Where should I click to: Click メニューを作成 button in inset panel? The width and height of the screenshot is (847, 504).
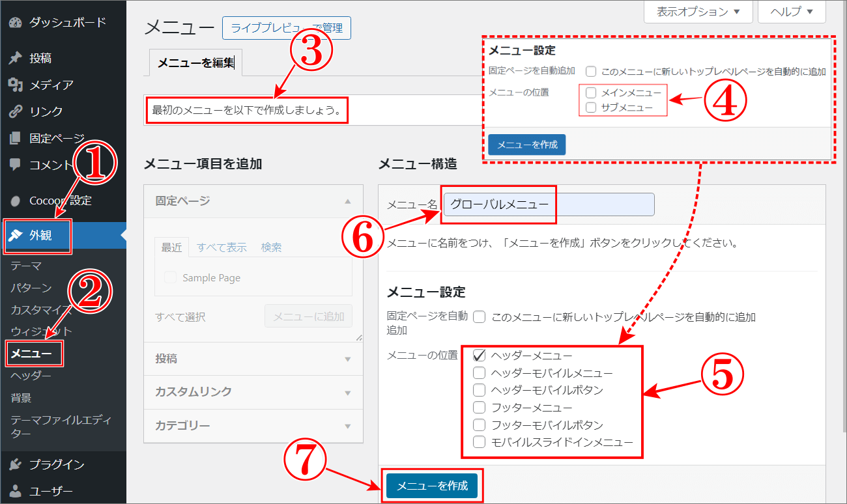pyautogui.click(x=527, y=145)
